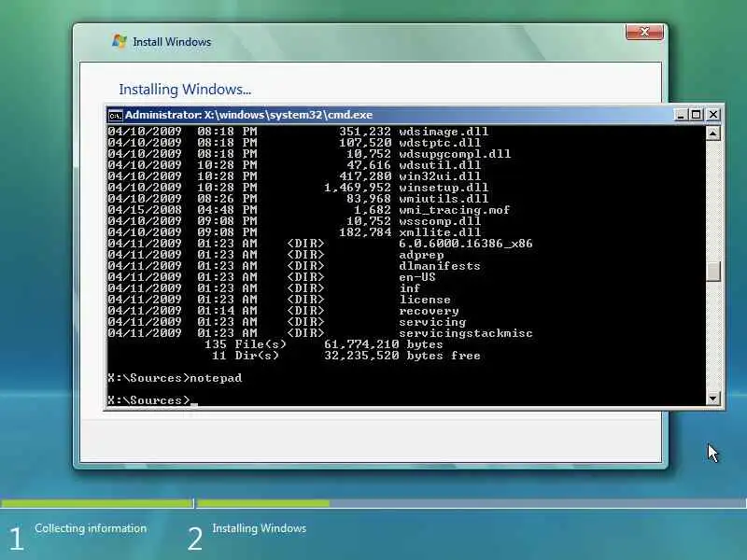The image size is (747, 560).
Task: Click the 351,232 file size value
Action: (365, 132)
